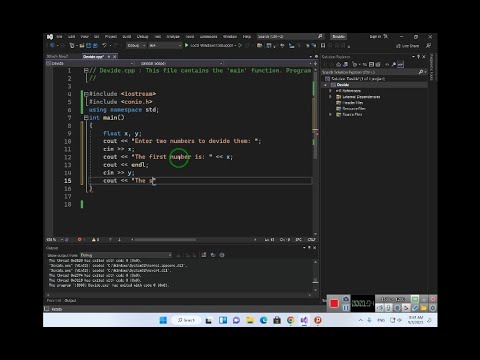Click the warning count indicator

[x=95, y=239]
